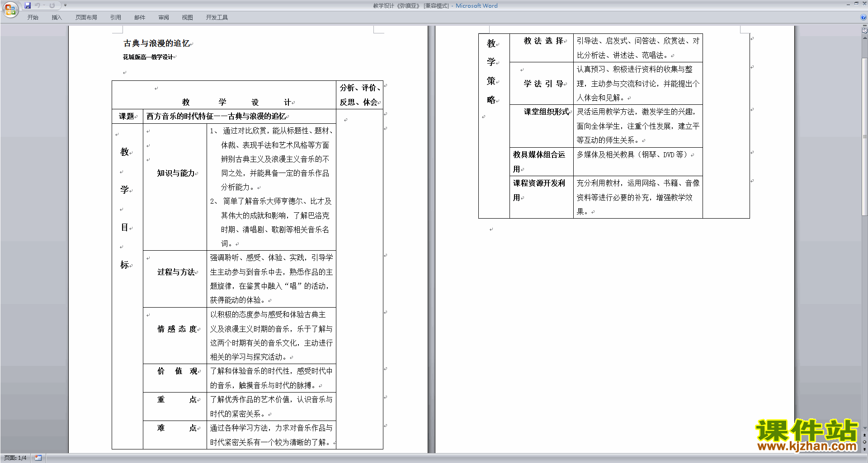The height and width of the screenshot is (463, 868).
Task: Click the Redo icon in quick access
Action: point(52,5)
